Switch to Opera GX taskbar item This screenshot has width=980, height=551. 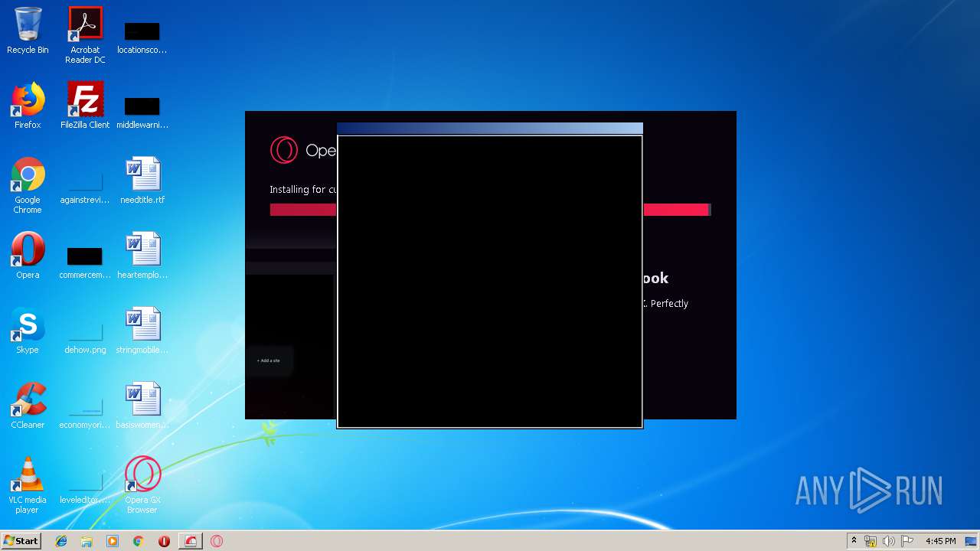click(217, 541)
